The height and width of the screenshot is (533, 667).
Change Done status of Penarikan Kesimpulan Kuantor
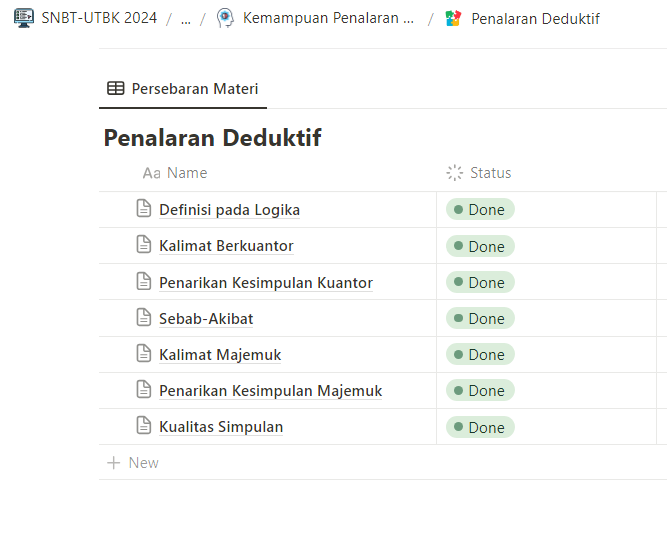tap(480, 282)
